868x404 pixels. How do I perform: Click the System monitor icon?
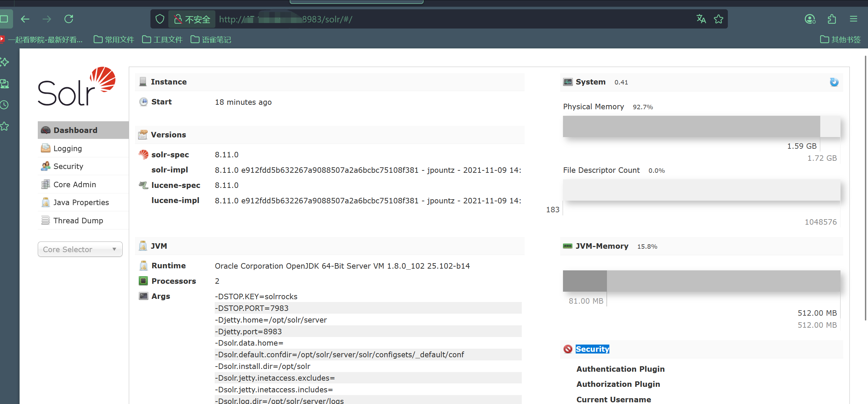coord(568,82)
